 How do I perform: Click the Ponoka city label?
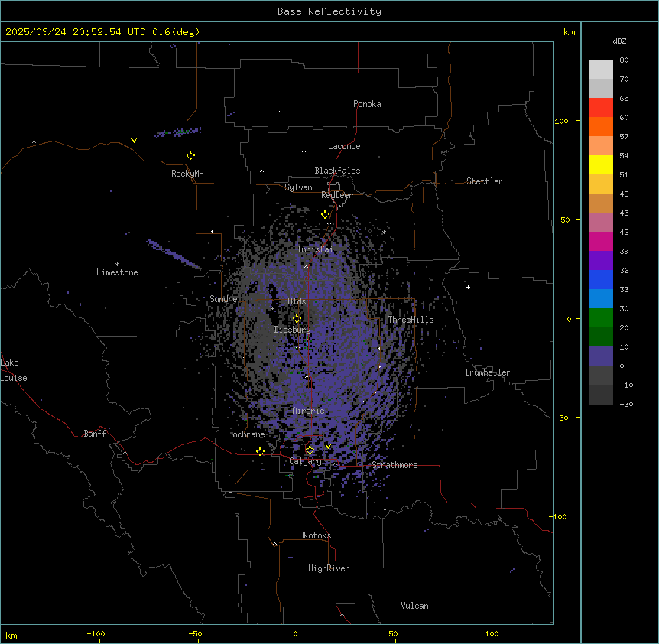(x=367, y=104)
